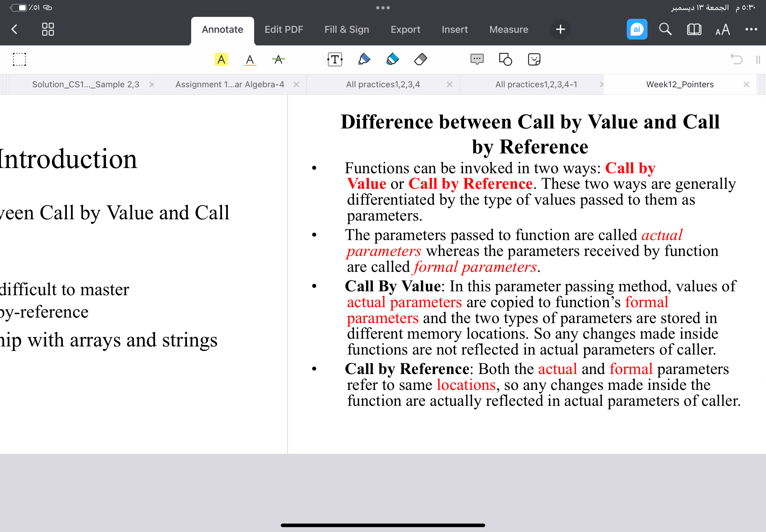Open the AI assistant
Viewport: 766px width, 532px height.
636,29
